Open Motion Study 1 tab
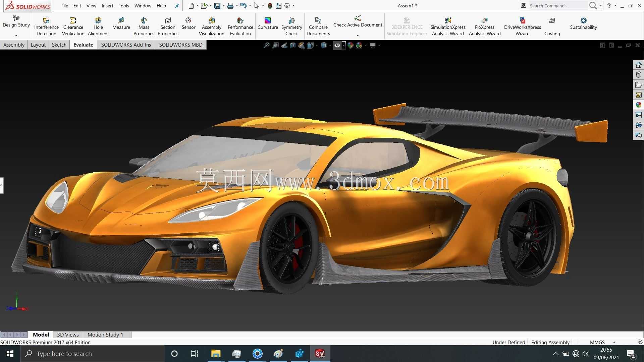Screen dimensions: 644x362 [105, 335]
